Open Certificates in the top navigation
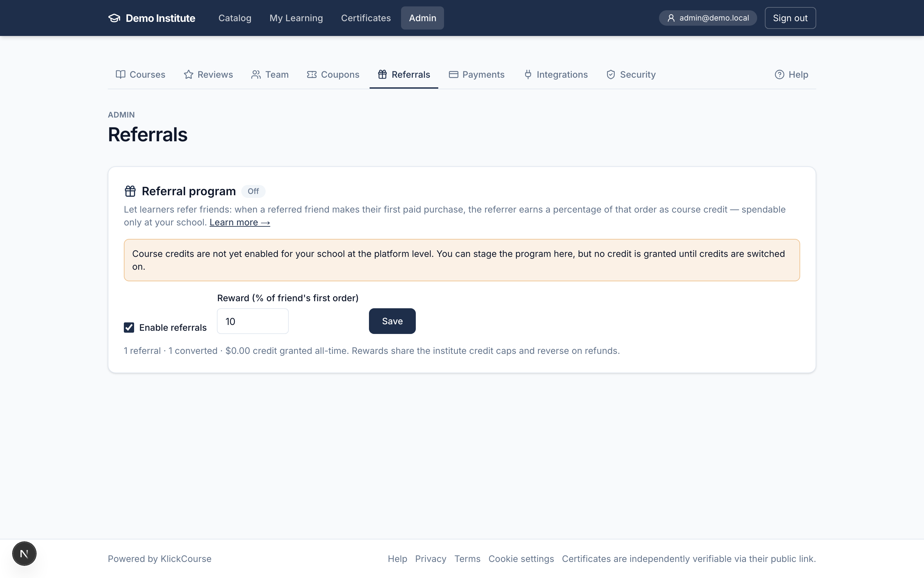This screenshot has height=578, width=924. tap(366, 18)
